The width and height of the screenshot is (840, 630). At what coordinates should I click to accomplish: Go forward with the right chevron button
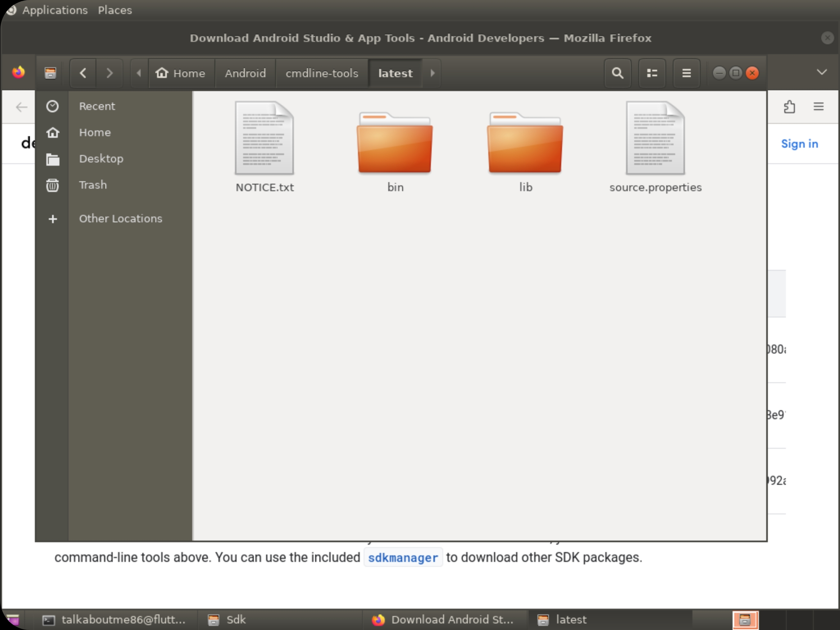click(x=109, y=73)
